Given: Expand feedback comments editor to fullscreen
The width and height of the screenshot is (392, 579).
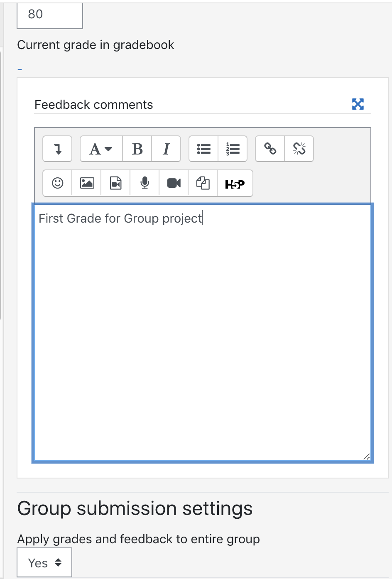Looking at the screenshot, I should click(358, 104).
